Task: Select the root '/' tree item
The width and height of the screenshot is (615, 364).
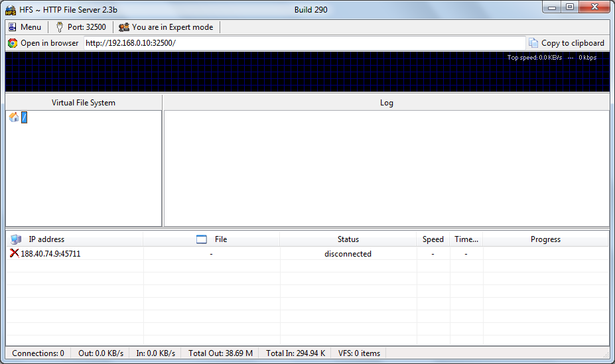Action: tap(24, 117)
